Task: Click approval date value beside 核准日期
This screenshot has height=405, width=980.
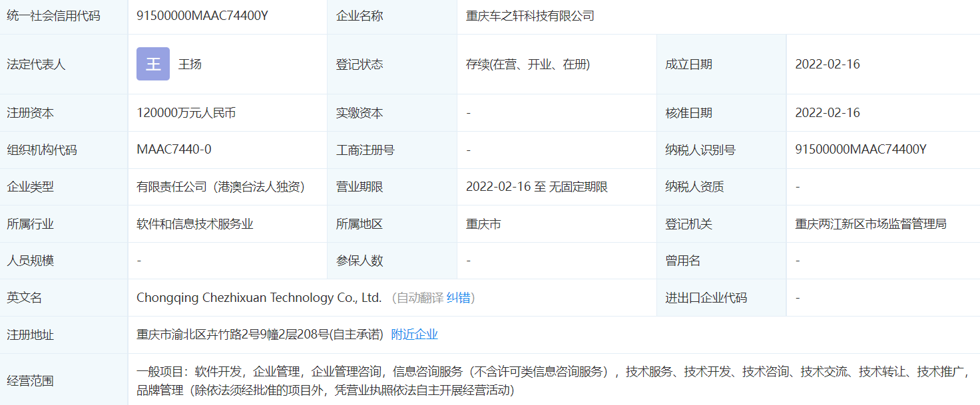Action: click(x=828, y=113)
